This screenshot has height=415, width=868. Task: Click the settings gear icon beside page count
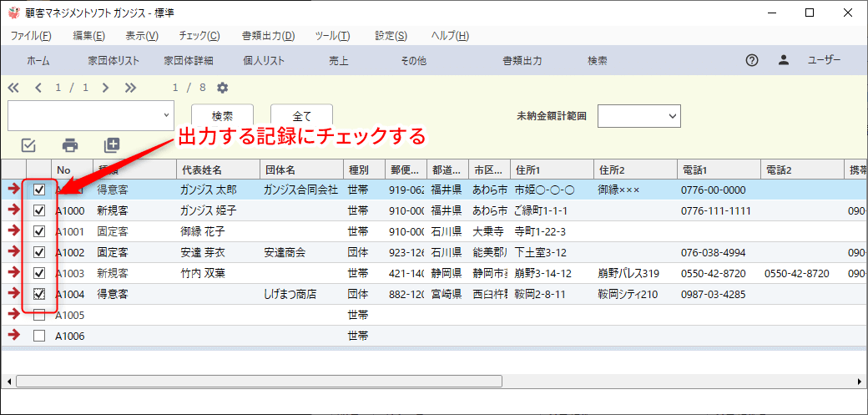click(222, 88)
